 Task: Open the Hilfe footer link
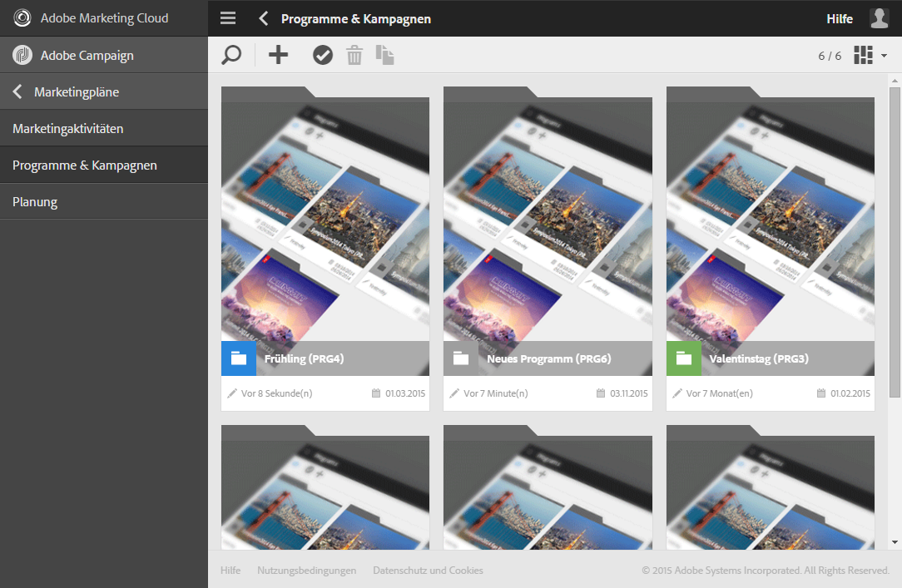pos(230,571)
